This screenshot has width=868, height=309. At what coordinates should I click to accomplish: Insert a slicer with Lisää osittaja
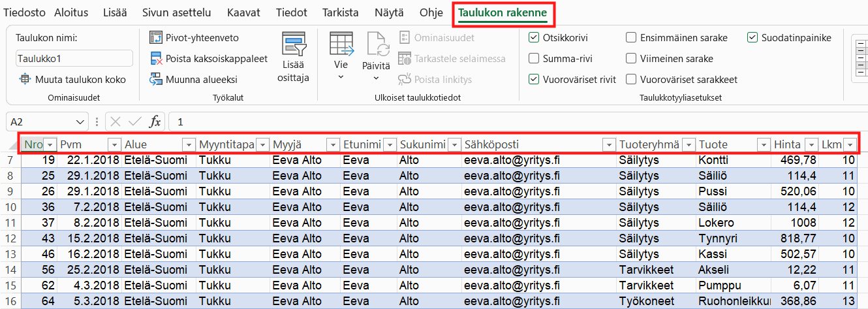pos(294,58)
